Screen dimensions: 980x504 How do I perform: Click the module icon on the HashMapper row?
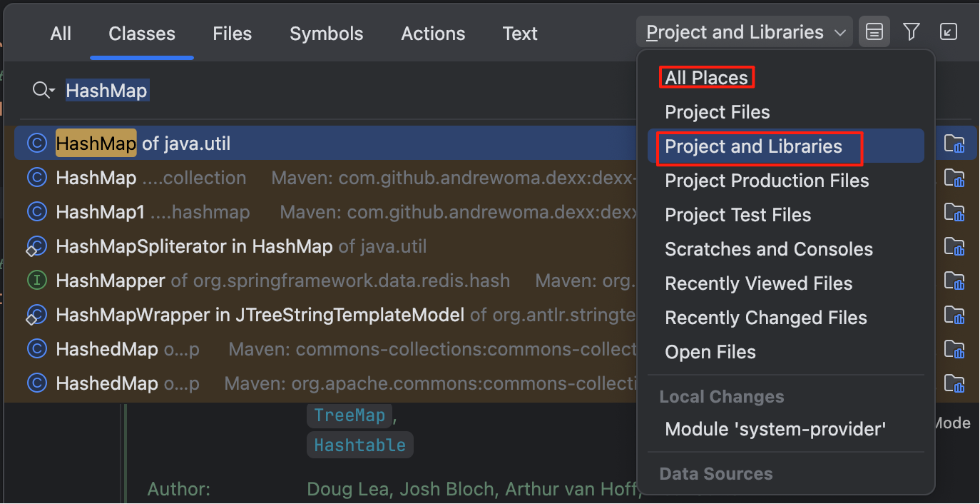pyautogui.click(x=954, y=281)
